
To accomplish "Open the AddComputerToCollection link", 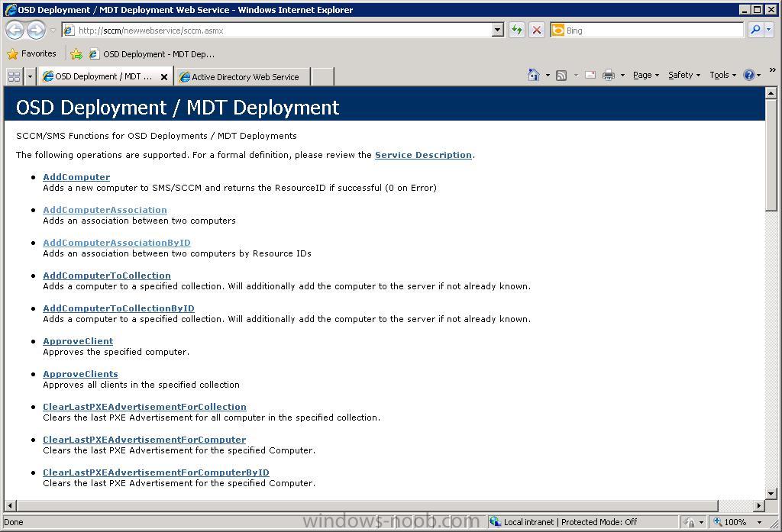I will coord(107,276).
